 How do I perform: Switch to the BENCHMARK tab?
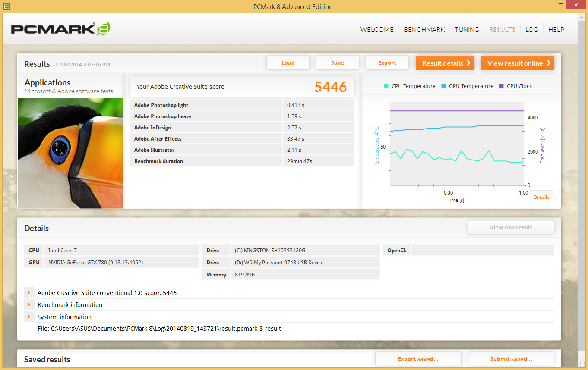point(424,30)
